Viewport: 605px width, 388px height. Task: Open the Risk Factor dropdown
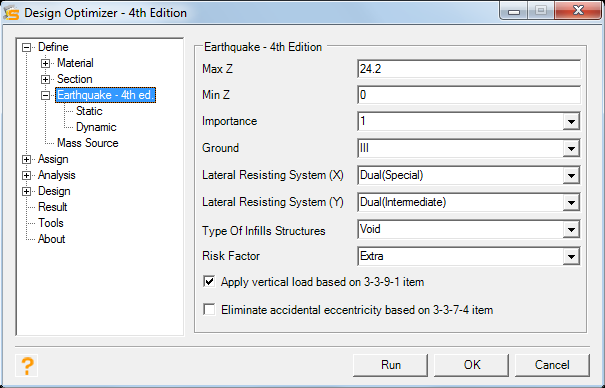coord(571,256)
